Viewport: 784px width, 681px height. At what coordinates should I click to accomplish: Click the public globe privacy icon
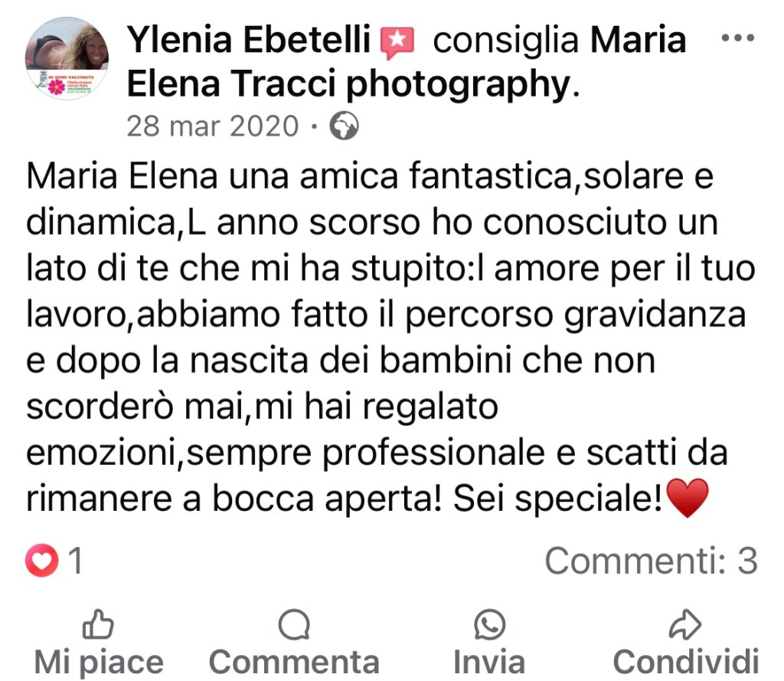344,126
